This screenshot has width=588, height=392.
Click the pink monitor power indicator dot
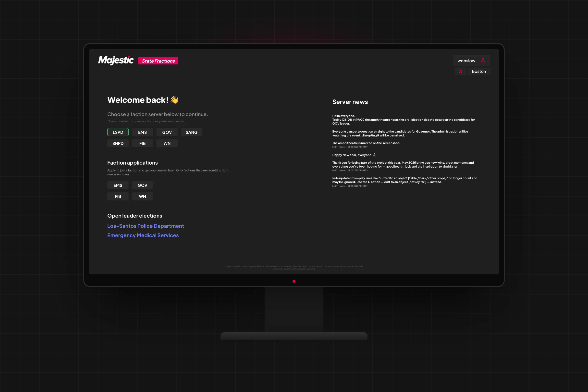click(294, 281)
